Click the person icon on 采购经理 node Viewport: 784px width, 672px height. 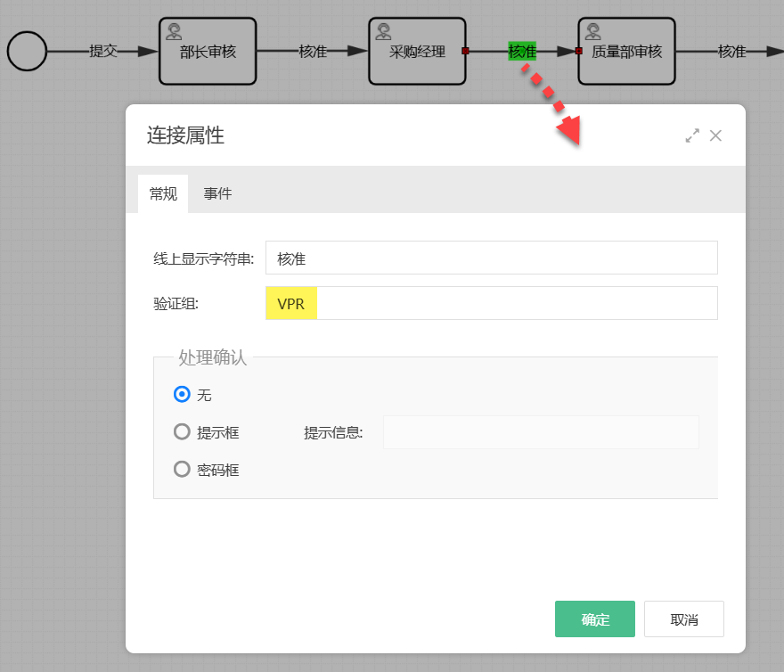click(x=382, y=29)
